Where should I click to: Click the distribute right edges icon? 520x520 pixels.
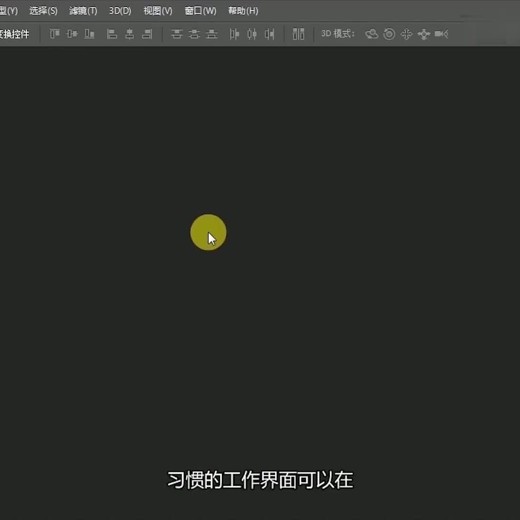coord(269,34)
